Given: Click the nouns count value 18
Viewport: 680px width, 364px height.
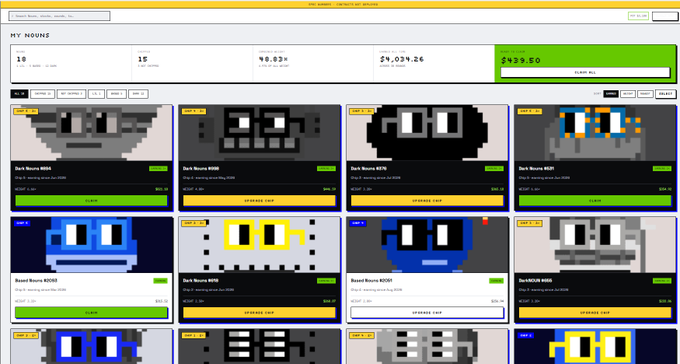Looking at the screenshot, I should pyautogui.click(x=21, y=59).
